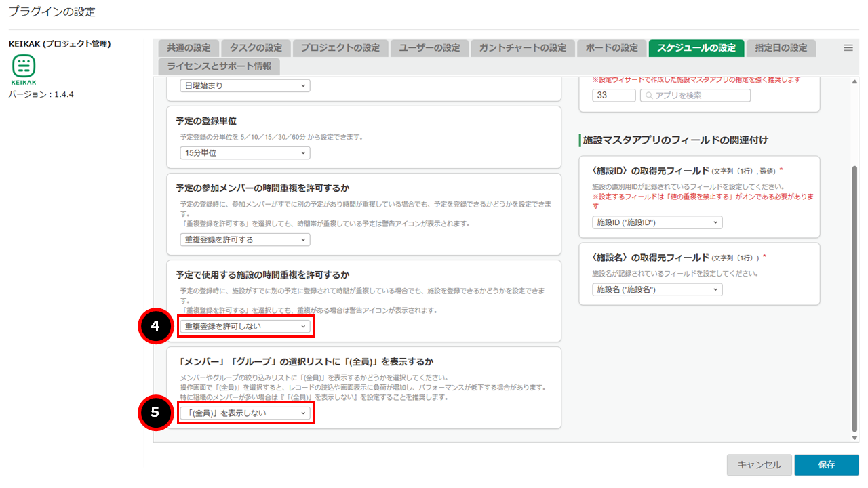
Task: Expand the 「(全員)」を表示しない dropdown
Action: (245, 413)
